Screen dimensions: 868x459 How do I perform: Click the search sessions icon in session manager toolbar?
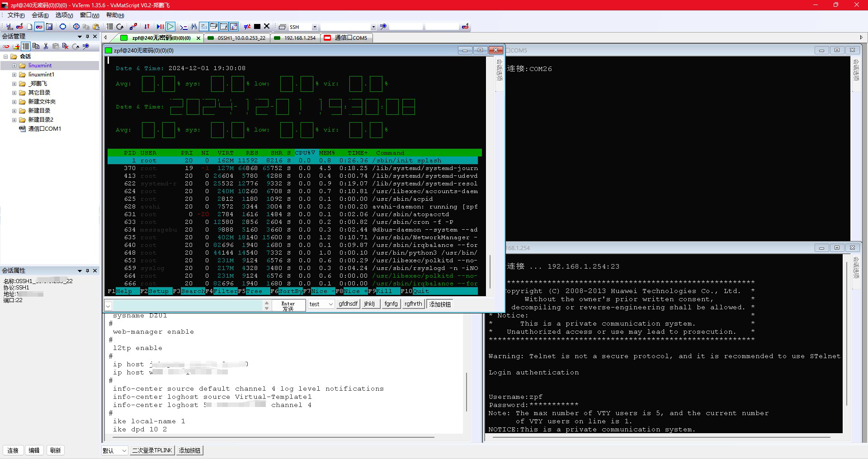point(86,46)
